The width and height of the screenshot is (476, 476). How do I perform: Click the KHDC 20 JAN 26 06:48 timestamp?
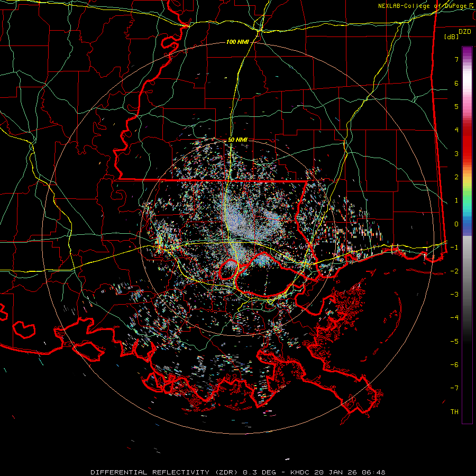pyautogui.click(x=338, y=472)
